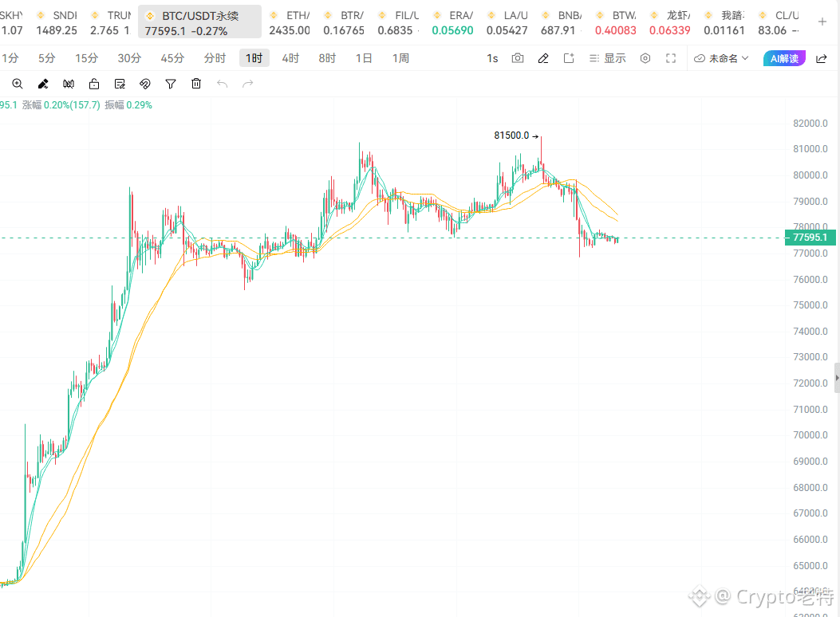The width and height of the screenshot is (840, 617).
Task: Click the 振幅 0.29% text
Action: tap(128, 105)
